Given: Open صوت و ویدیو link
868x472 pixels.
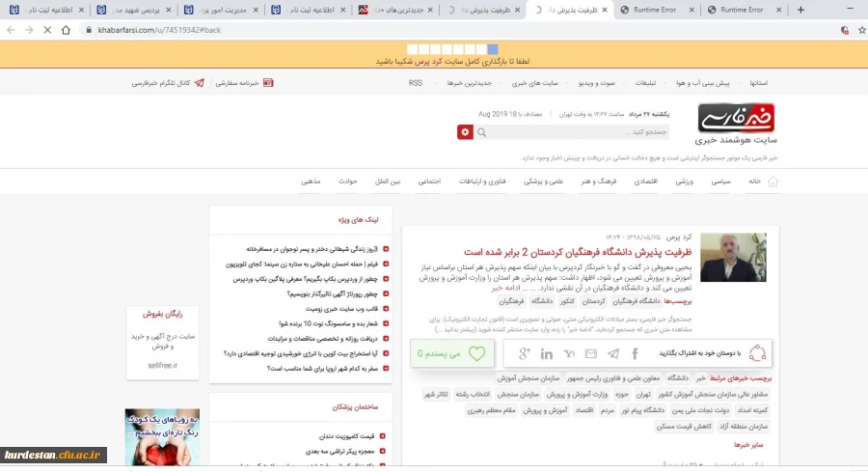Looking at the screenshot, I should click(597, 83).
